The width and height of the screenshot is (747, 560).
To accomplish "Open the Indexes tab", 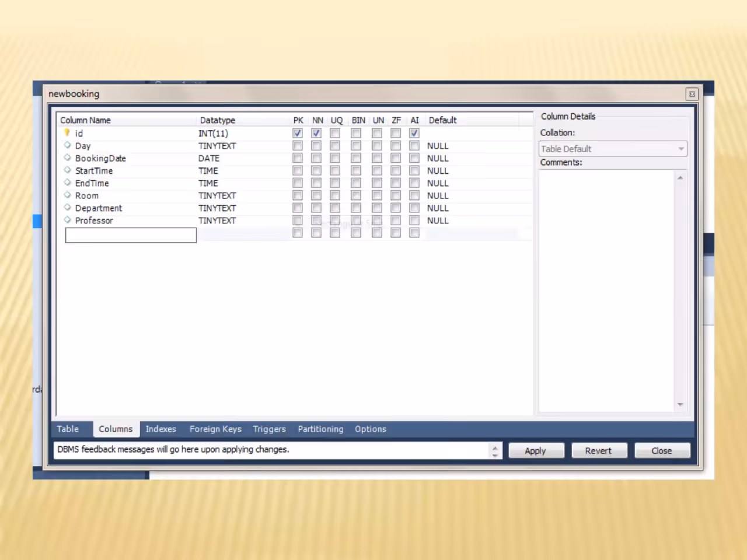I will [x=160, y=429].
